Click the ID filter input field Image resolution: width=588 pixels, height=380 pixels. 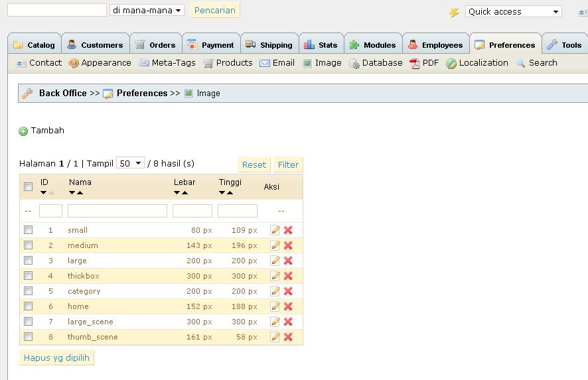(x=50, y=211)
